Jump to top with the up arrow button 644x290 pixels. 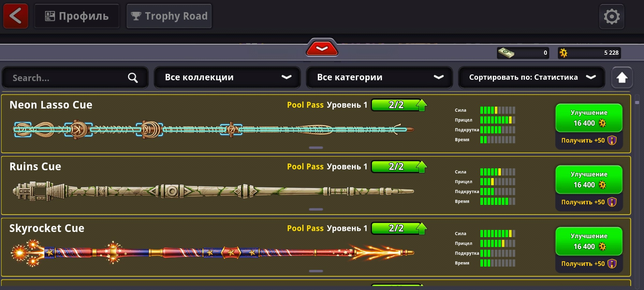(x=622, y=78)
